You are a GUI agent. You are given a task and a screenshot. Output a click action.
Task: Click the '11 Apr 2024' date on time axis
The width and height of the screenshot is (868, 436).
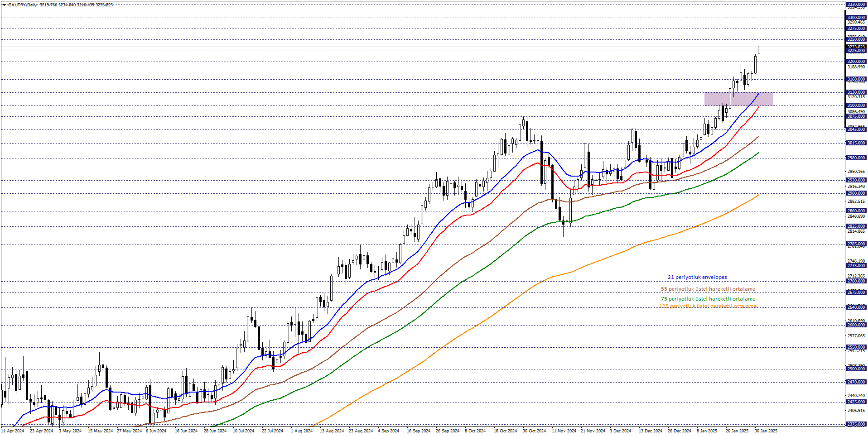(x=13, y=431)
